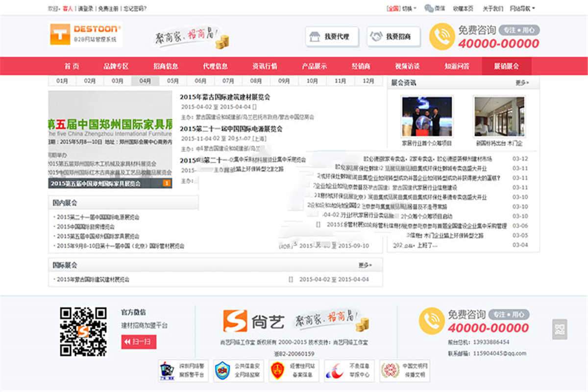588x392 pixels.
Task: Click the 请登录 login link
Action: pos(86,8)
